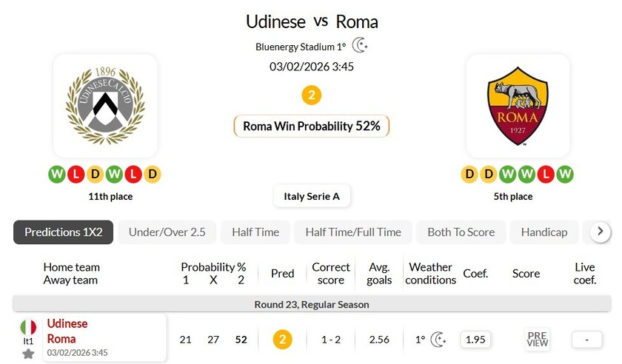Click the 1.95 coefficient box
This screenshot has width=622, height=364.
(475, 340)
